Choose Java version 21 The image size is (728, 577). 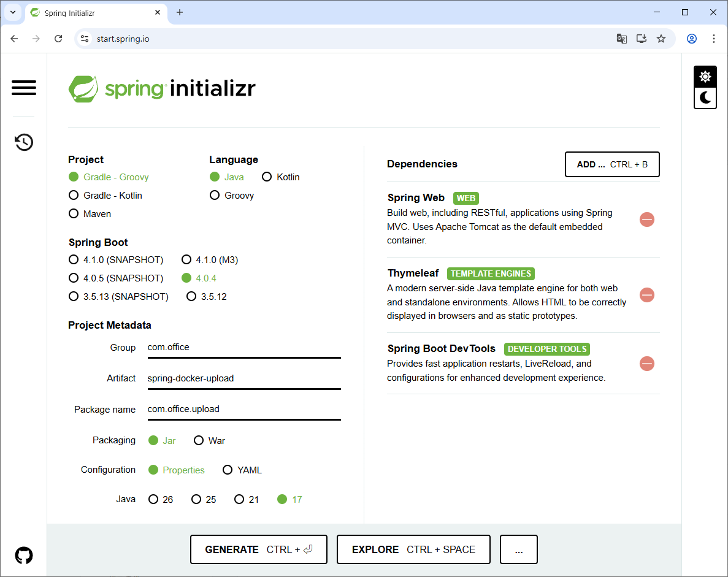click(x=247, y=499)
